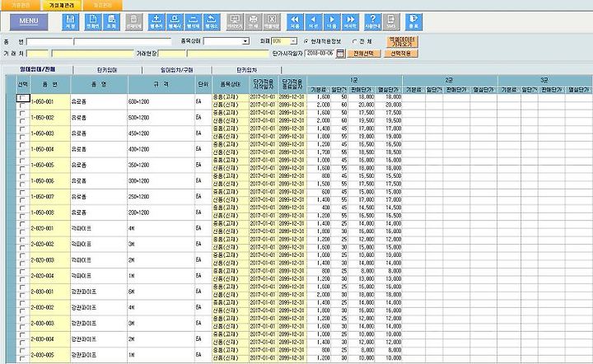This screenshot has height=364, width=593.
Task: Tick the first select checkbox of row 2-030-001
Action: [22, 287]
